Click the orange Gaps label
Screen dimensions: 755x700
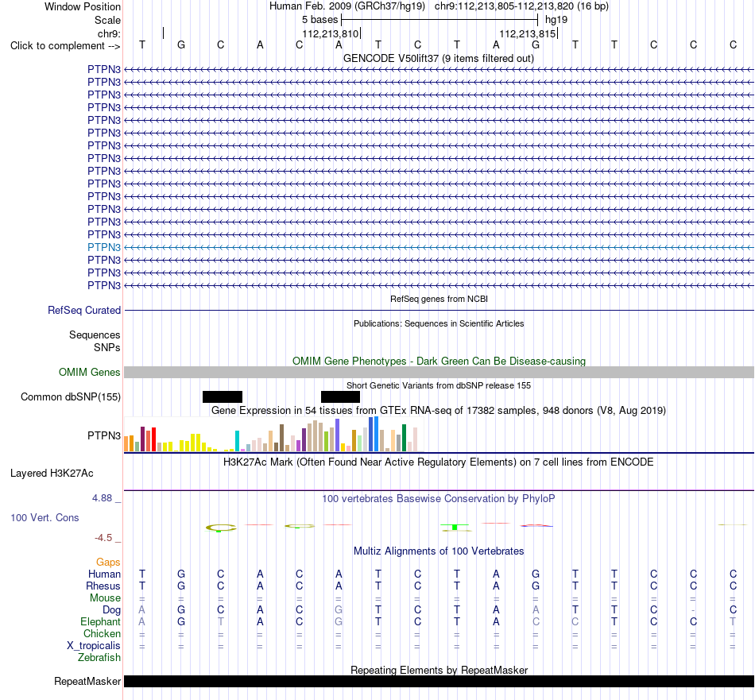click(108, 563)
